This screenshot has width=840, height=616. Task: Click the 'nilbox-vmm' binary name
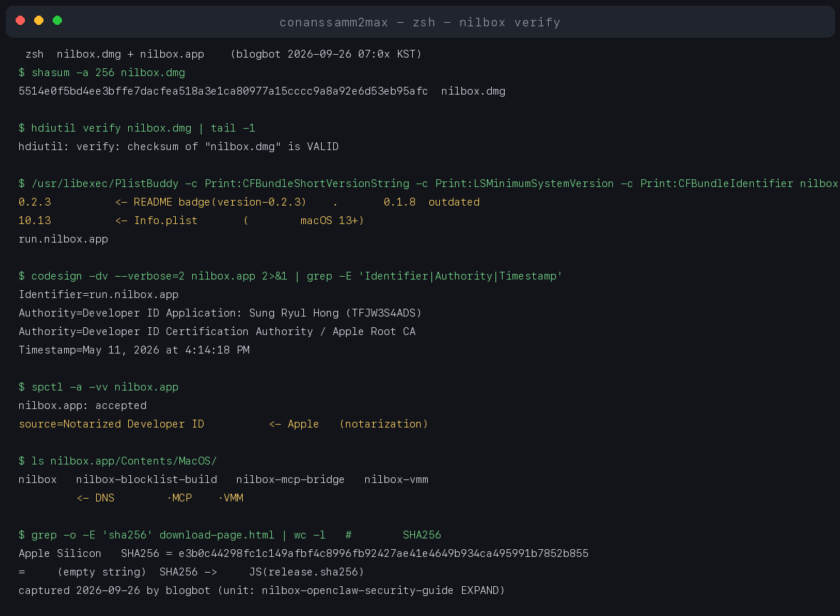click(x=397, y=479)
